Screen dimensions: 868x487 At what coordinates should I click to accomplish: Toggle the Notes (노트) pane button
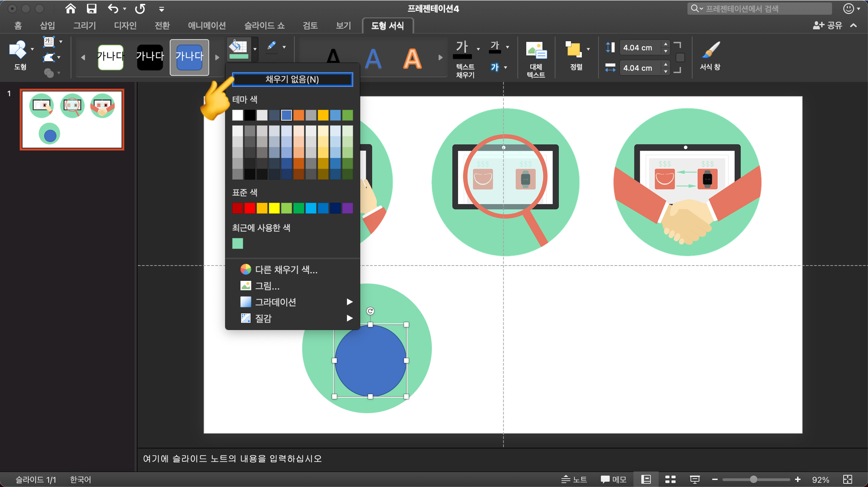[x=574, y=479]
